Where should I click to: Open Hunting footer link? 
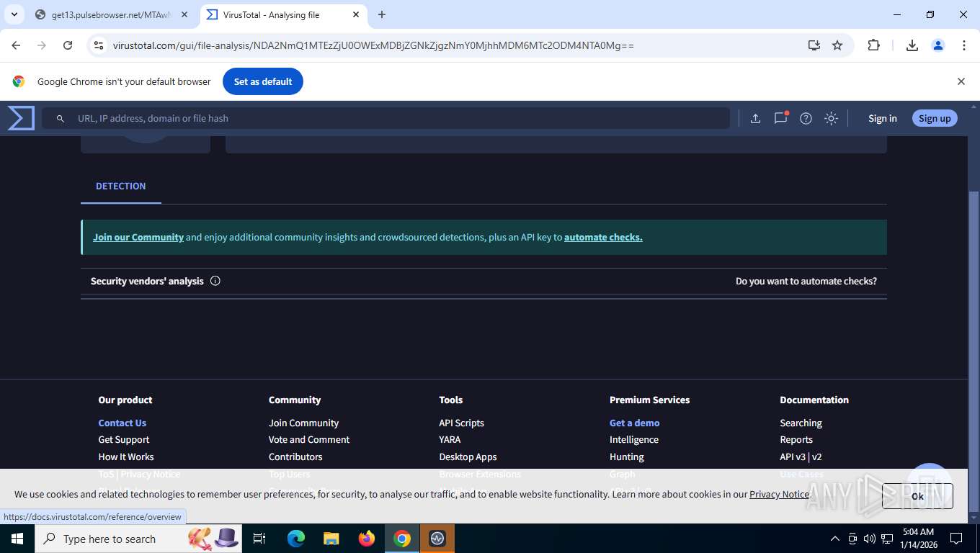(x=627, y=457)
